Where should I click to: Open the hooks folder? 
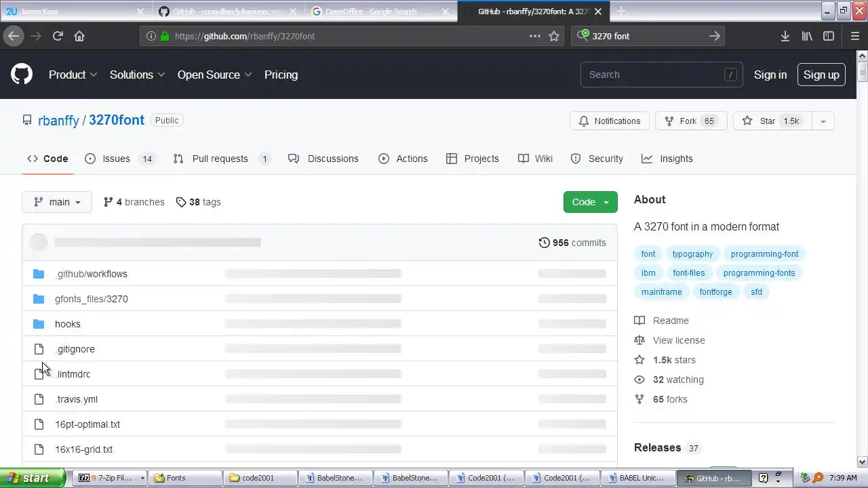67,324
